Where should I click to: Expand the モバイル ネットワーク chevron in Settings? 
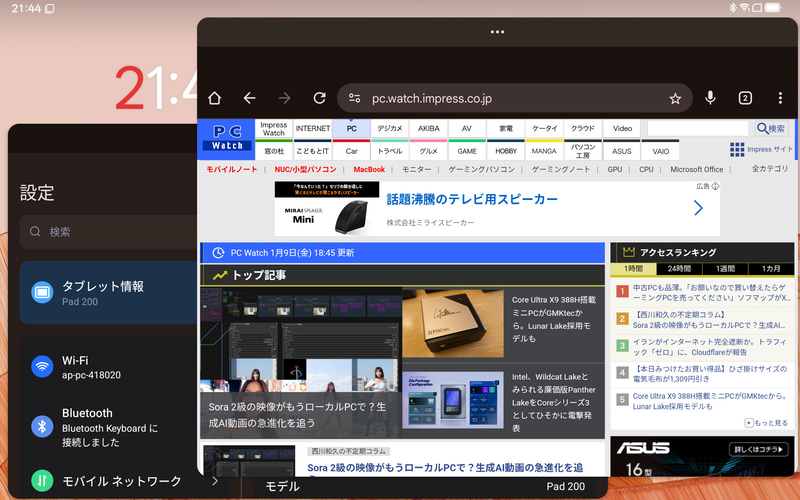(x=215, y=481)
